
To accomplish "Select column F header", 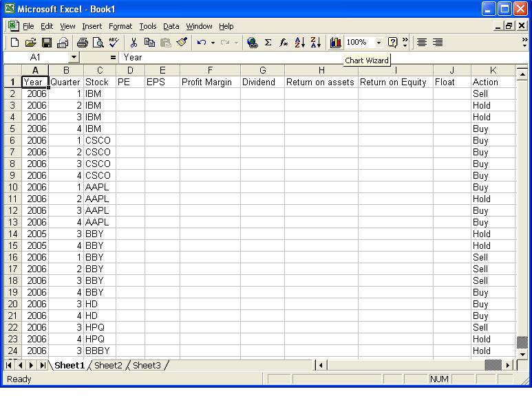I will [210, 70].
